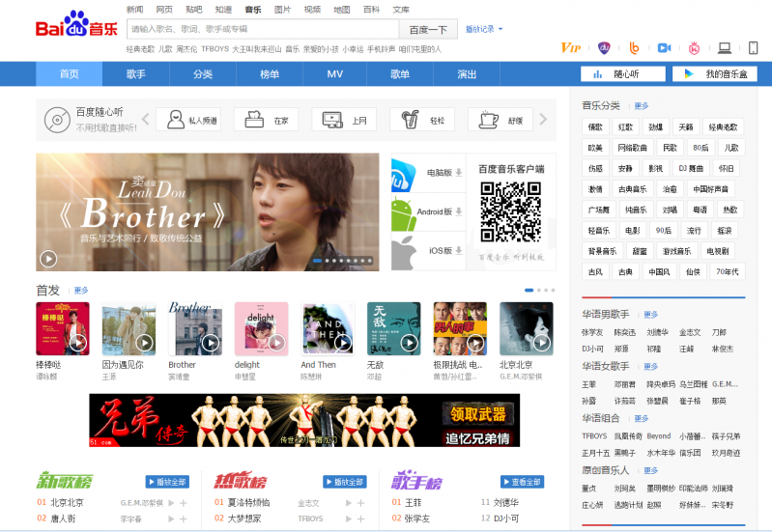Open the 演出 navigation tab
The height and width of the screenshot is (532, 772).
pos(467,73)
